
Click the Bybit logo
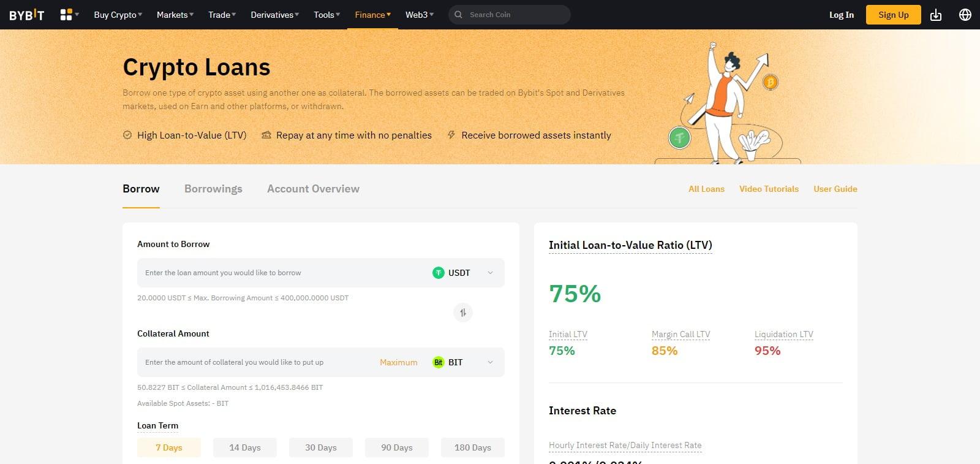(27, 15)
